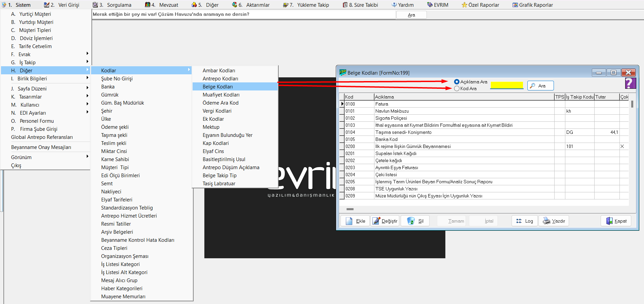
Task: Select Muafiyet Kodları submenu item
Action: (x=235, y=95)
